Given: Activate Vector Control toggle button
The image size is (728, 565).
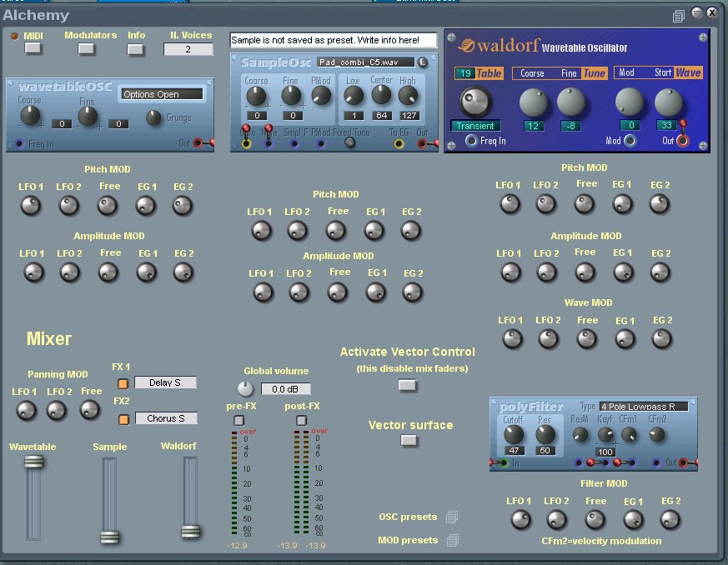Looking at the screenshot, I should tap(408, 386).
